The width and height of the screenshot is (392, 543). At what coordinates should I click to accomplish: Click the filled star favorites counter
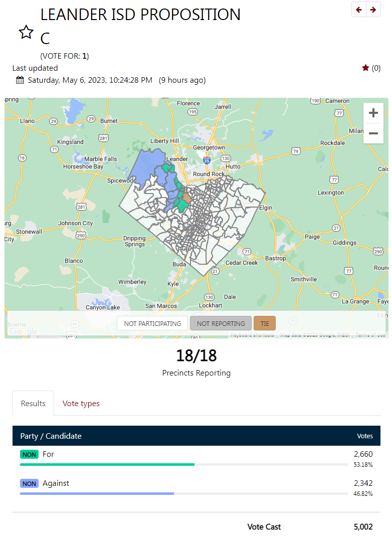coord(371,68)
